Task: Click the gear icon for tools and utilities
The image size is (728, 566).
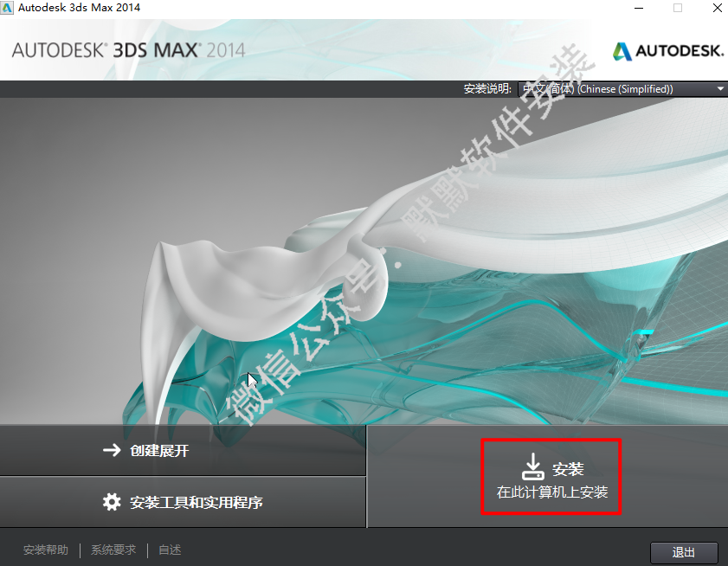Action: tap(112, 502)
